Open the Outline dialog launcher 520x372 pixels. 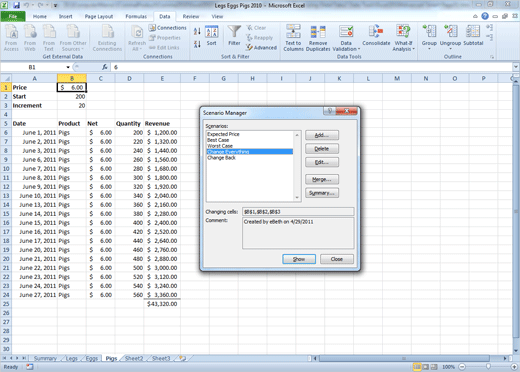[492, 57]
